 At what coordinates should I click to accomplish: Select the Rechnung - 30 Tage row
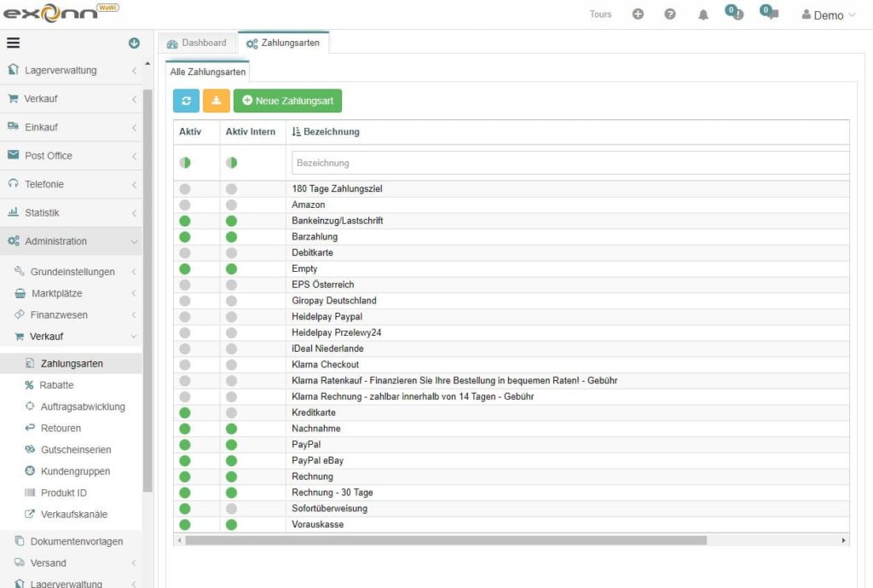(x=512, y=493)
